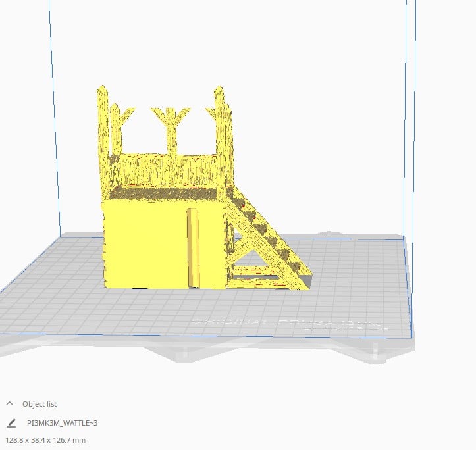Click the Object list label
The height and width of the screenshot is (450, 476).
(40, 404)
